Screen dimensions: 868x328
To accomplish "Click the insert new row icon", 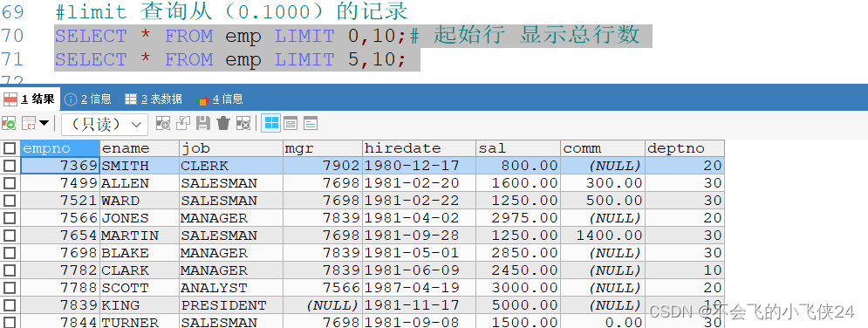I will (163, 123).
